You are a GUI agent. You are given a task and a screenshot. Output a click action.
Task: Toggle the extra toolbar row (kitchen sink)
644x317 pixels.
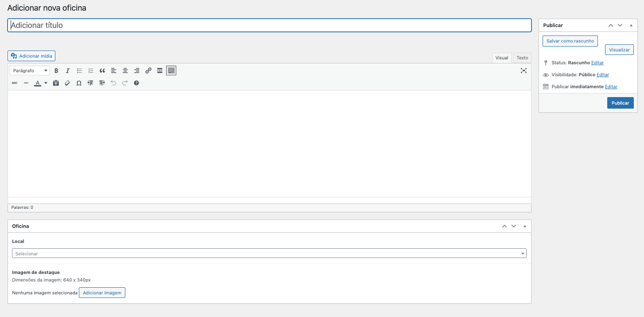171,70
